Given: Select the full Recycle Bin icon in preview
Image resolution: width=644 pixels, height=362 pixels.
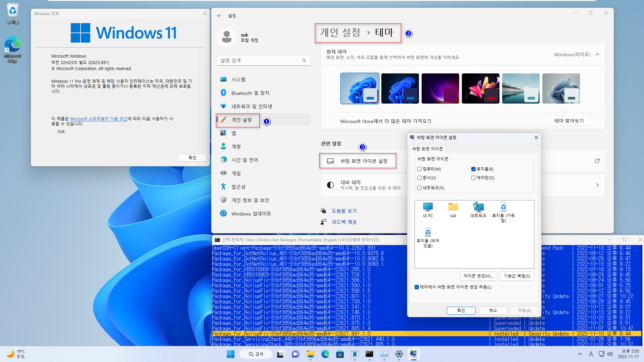Looking at the screenshot, I should pyautogui.click(x=503, y=212).
